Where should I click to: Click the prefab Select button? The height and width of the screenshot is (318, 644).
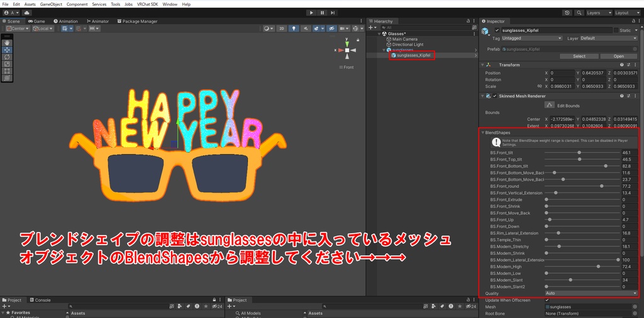pos(579,56)
